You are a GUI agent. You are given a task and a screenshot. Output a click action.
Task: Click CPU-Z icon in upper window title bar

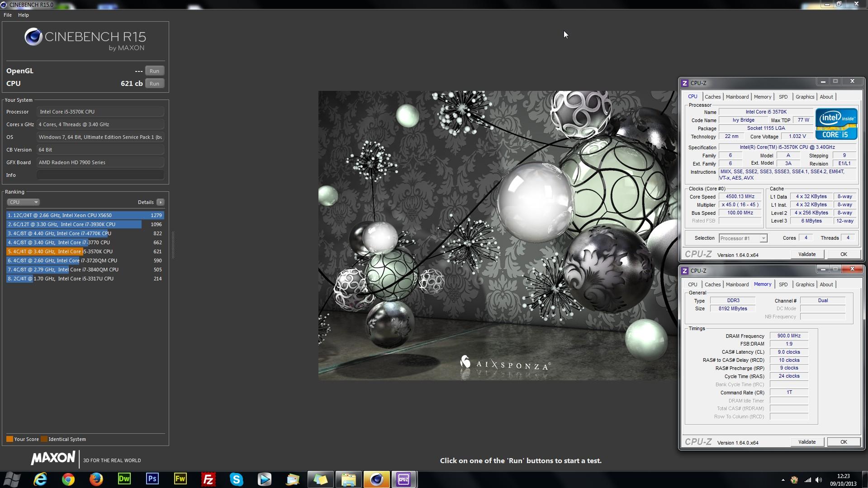click(685, 83)
